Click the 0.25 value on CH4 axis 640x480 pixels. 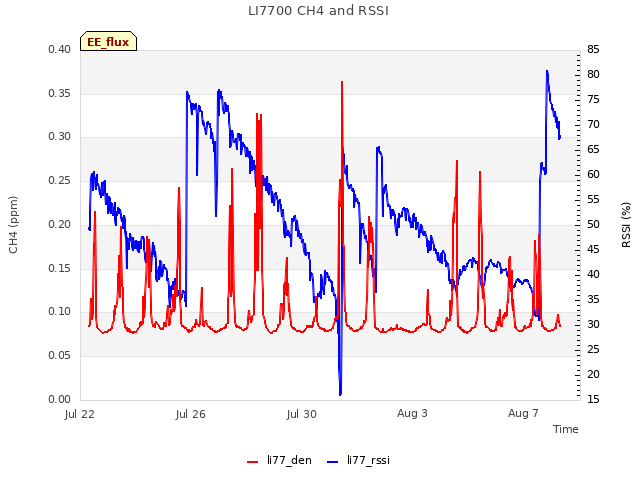(x=60, y=180)
